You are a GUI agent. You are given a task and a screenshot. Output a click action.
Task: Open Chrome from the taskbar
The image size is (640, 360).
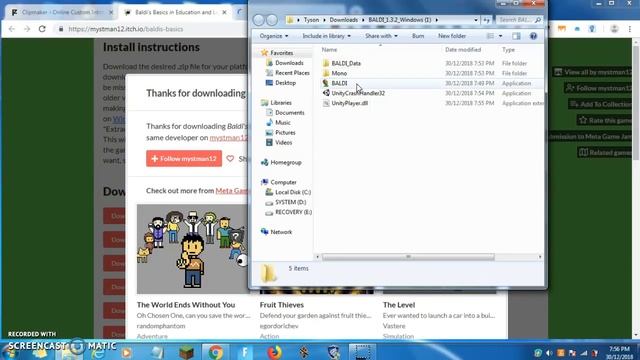point(216,352)
